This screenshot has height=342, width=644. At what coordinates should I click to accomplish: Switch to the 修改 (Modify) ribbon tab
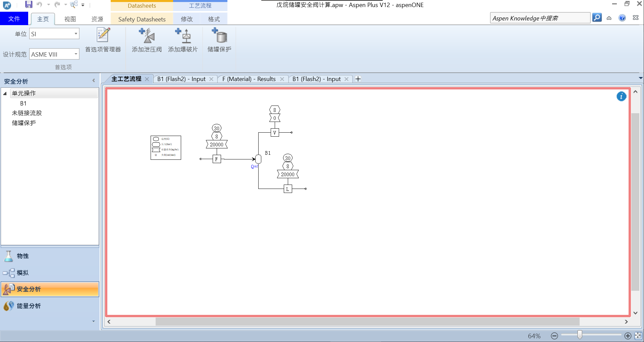187,19
